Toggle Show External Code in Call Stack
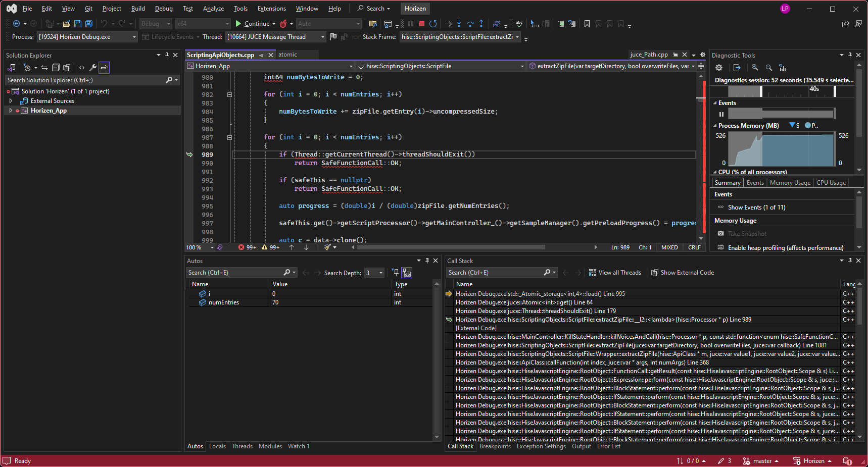The image size is (868, 467). coord(683,273)
